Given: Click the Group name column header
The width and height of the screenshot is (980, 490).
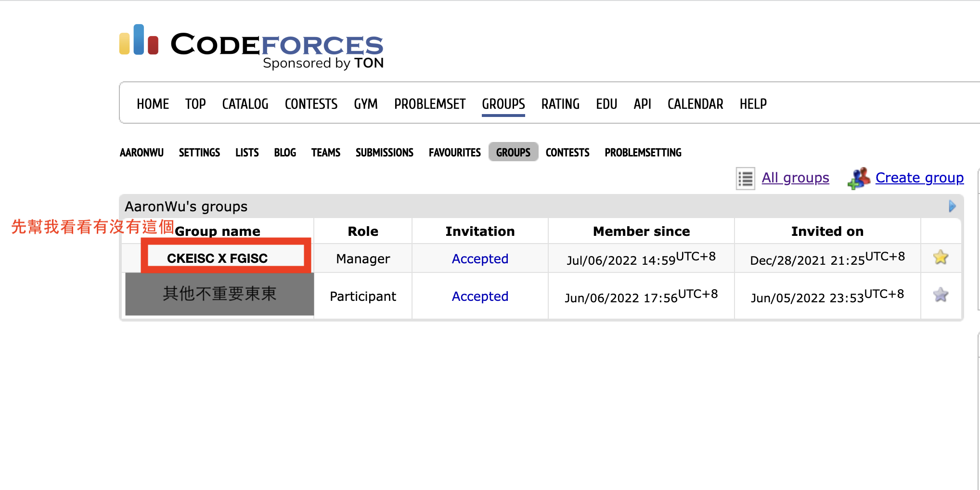Looking at the screenshot, I should (218, 232).
